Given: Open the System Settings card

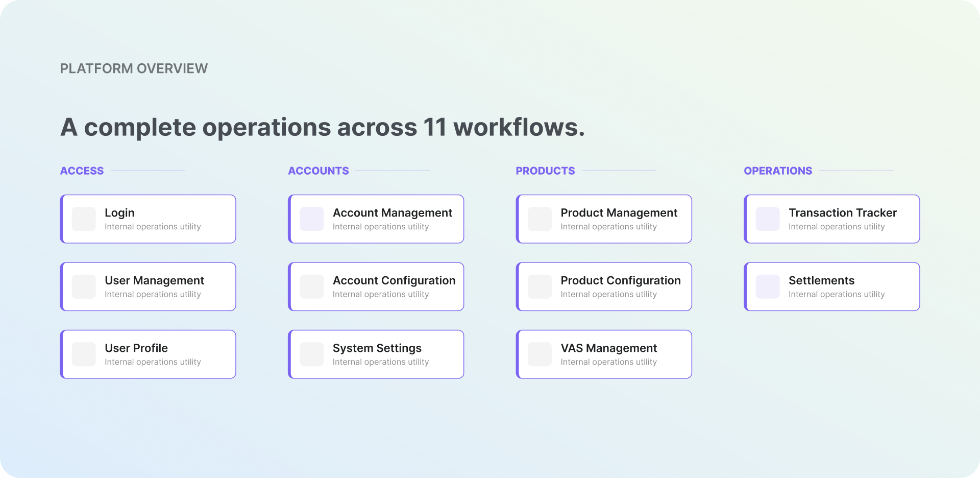Looking at the screenshot, I should tap(376, 354).
